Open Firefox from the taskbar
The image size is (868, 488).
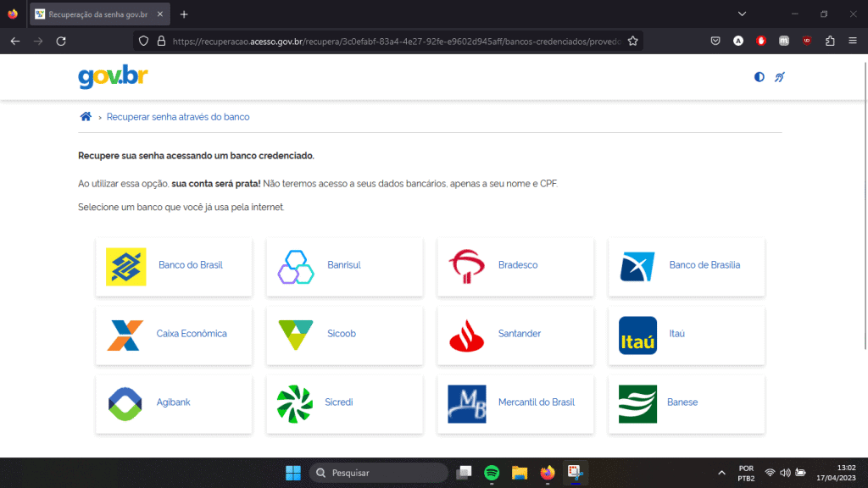click(548, 473)
